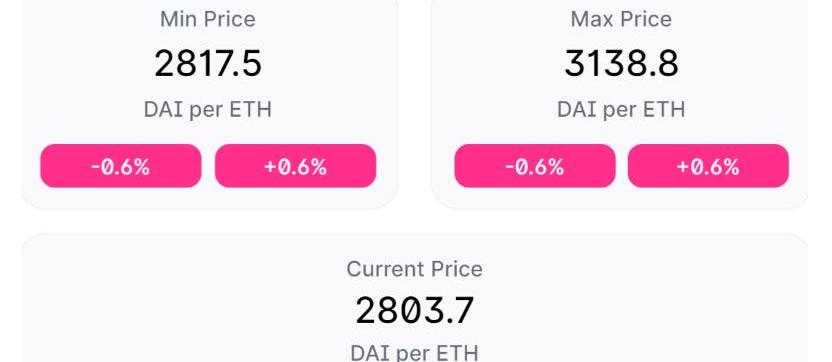Increase Min Price by 0.6%
The image size is (832, 362).
(296, 166)
